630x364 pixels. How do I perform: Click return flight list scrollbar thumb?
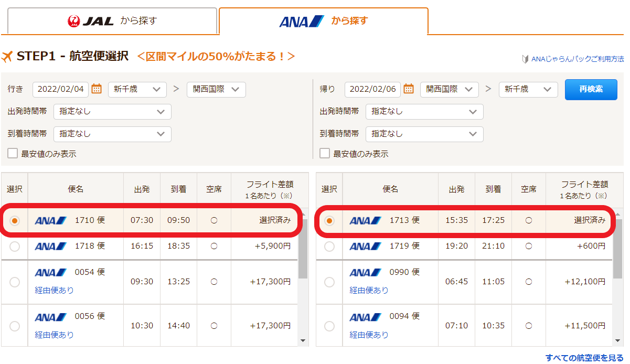tap(618, 249)
